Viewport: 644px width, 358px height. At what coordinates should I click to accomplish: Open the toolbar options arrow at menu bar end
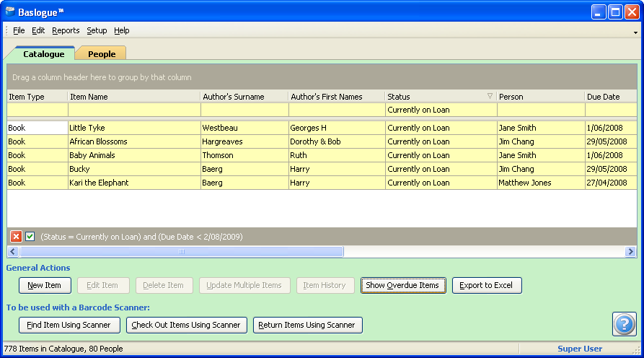coord(635,32)
